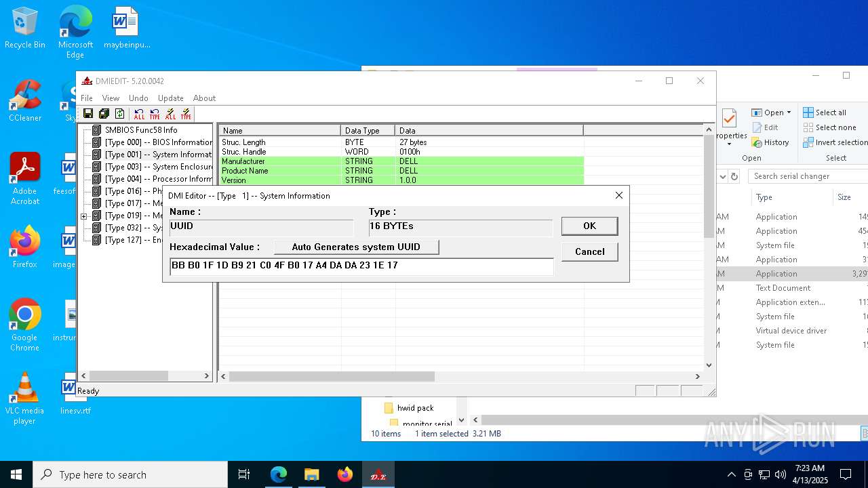The width and height of the screenshot is (868, 488).
Task: Select the Manufacturer row
Action: coord(401,161)
